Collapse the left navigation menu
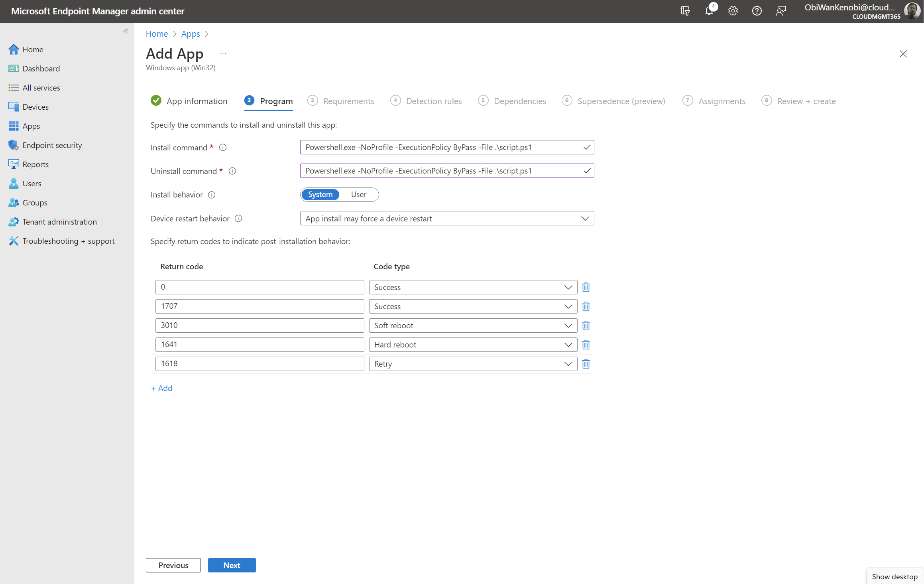This screenshot has width=924, height=584. point(126,31)
